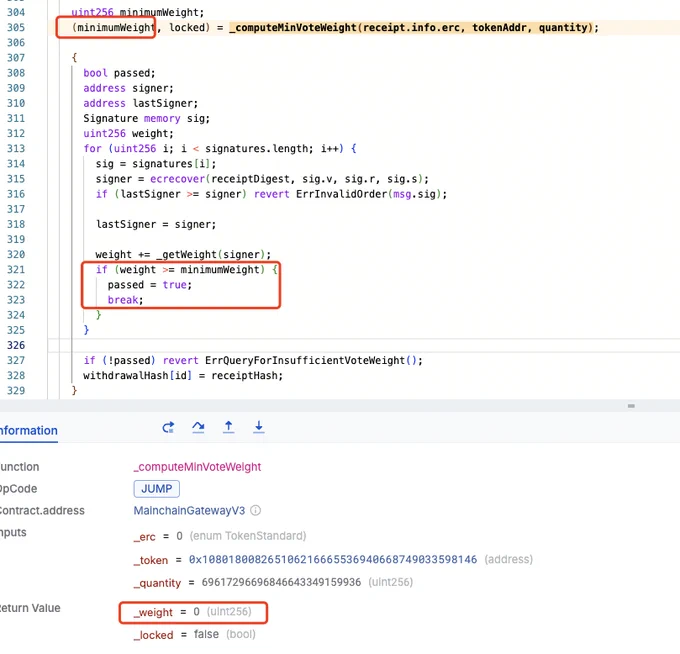Click 'revert ErrInvalidOrder(msg.sig)' statement

(x=348, y=194)
